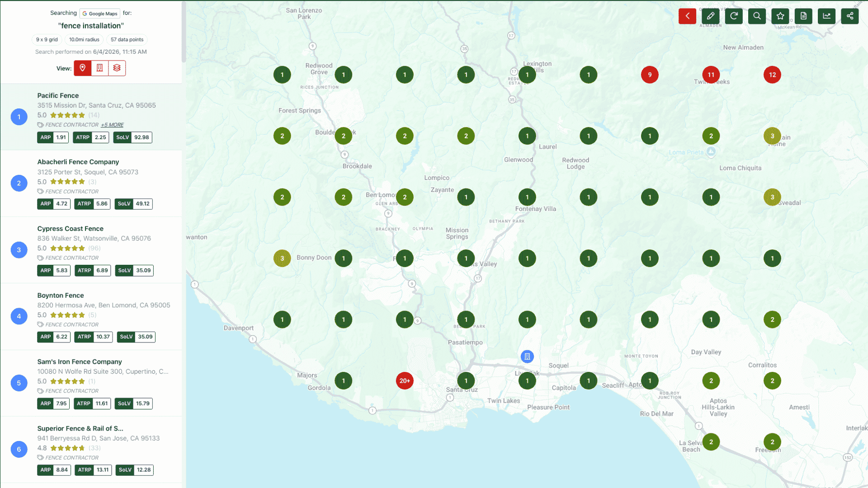Click the star favorite icon
The height and width of the screenshot is (488, 868).
click(780, 16)
